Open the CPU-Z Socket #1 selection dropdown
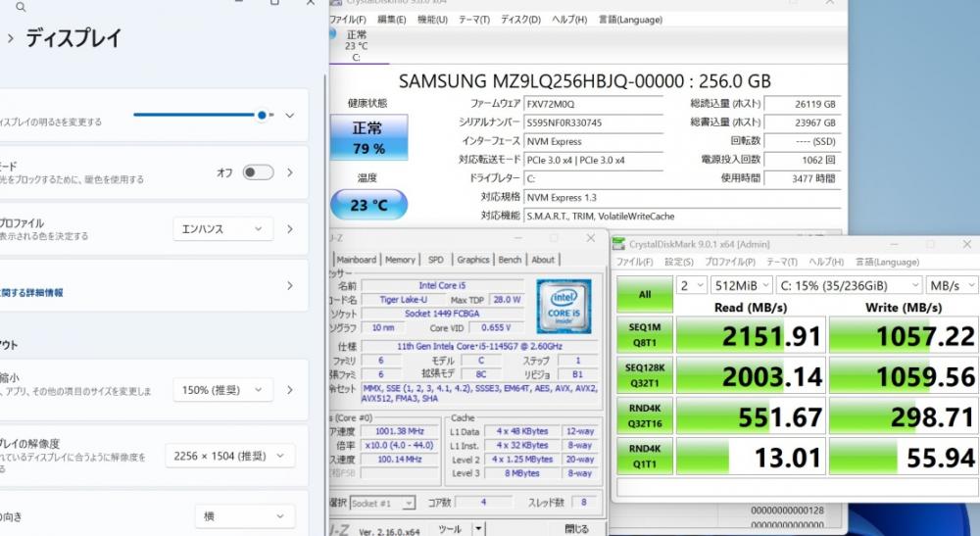The image size is (980, 536). [x=382, y=503]
